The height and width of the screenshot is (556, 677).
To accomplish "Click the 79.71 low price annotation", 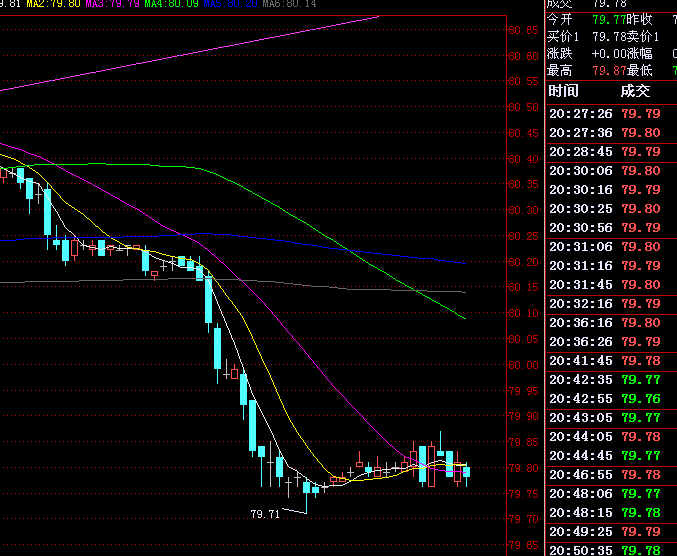I will tap(264, 513).
